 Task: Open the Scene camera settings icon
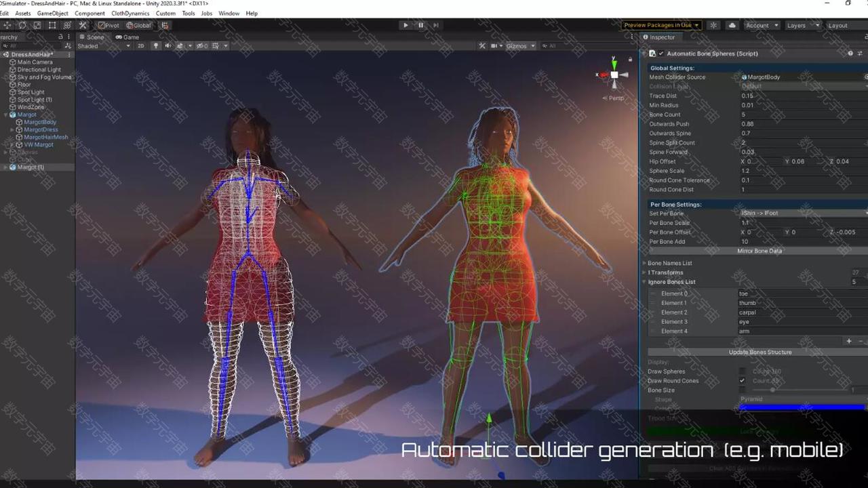(496, 46)
